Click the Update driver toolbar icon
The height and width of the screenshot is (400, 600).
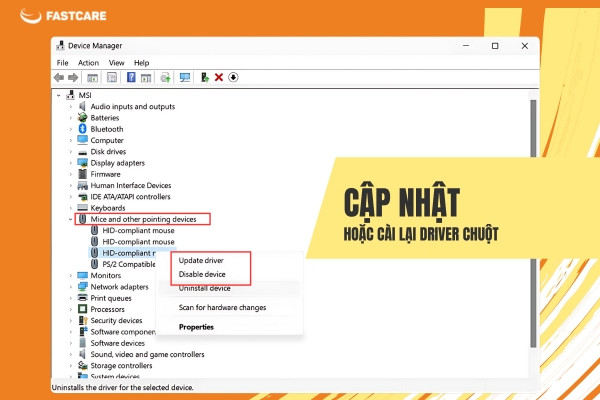(x=165, y=78)
